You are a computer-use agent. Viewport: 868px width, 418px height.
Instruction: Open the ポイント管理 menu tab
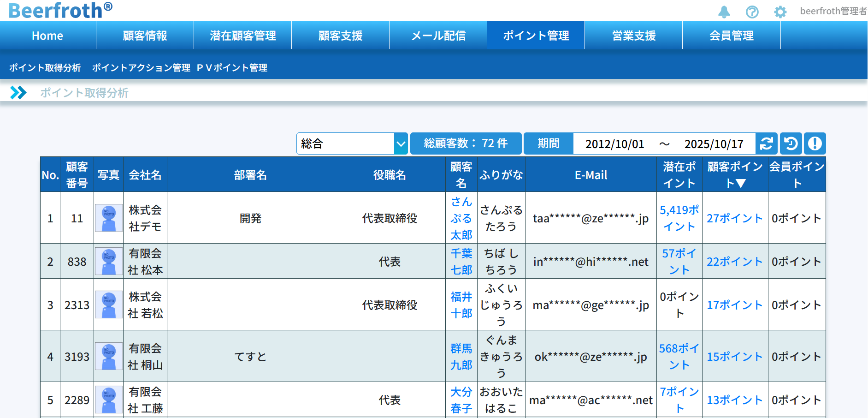pos(536,36)
